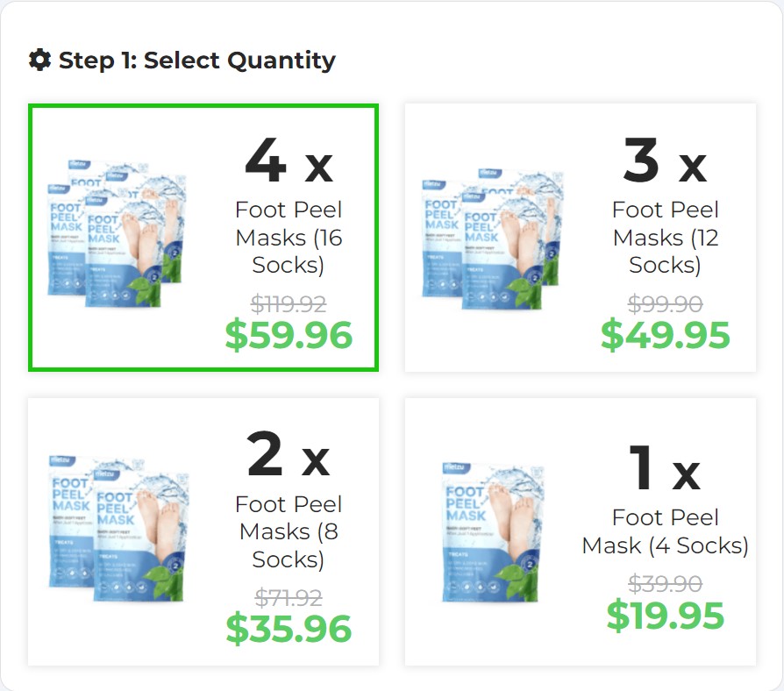Click the "Step 1: Select Quantity" heading
The image size is (784, 691).
pyautogui.click(x=196, y=61)
